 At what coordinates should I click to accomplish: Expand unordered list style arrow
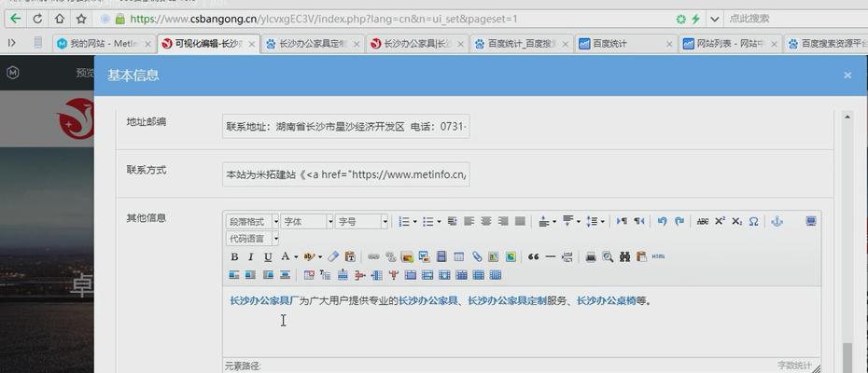(x=439, y=221)
